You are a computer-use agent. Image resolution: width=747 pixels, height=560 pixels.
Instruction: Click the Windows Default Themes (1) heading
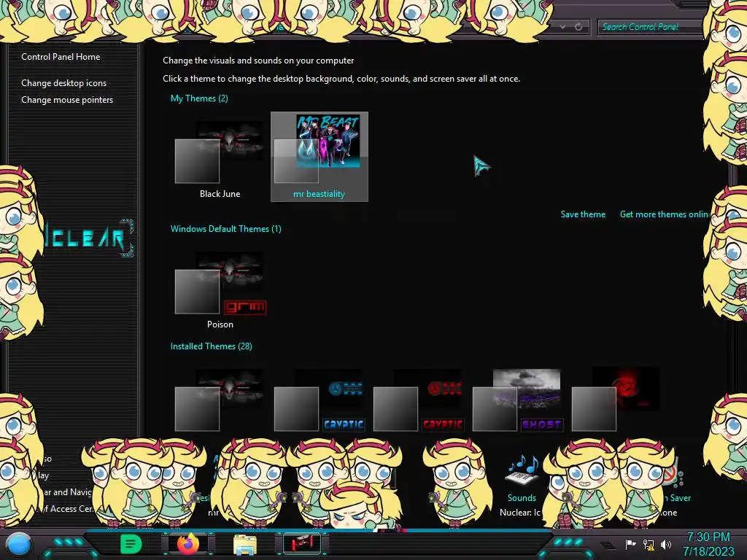[x=226, y=228]
